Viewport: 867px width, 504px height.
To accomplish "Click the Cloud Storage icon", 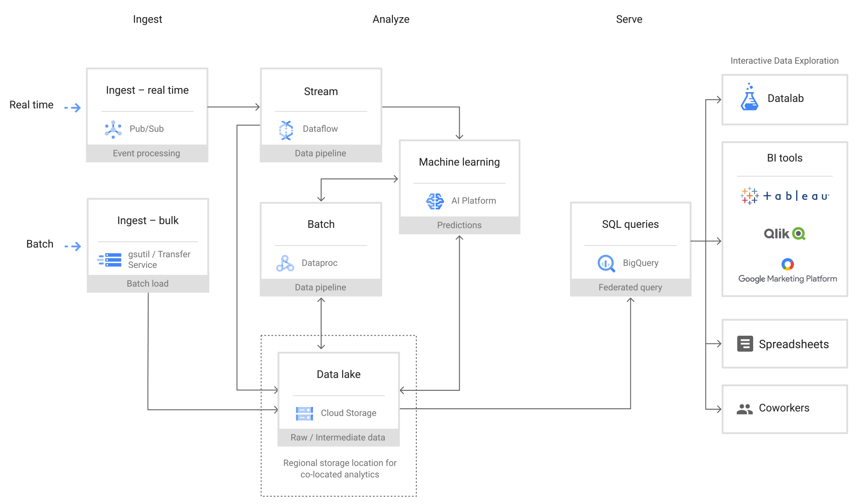I will [304, 413].
